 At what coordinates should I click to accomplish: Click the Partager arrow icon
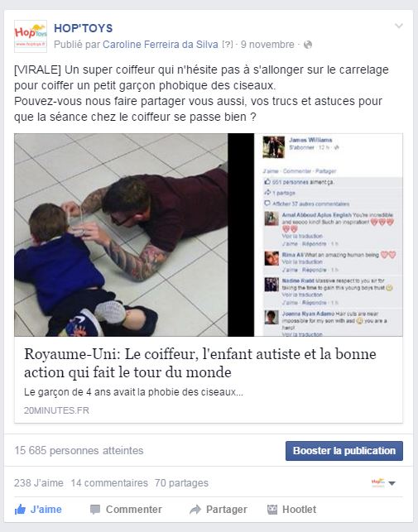195,510
